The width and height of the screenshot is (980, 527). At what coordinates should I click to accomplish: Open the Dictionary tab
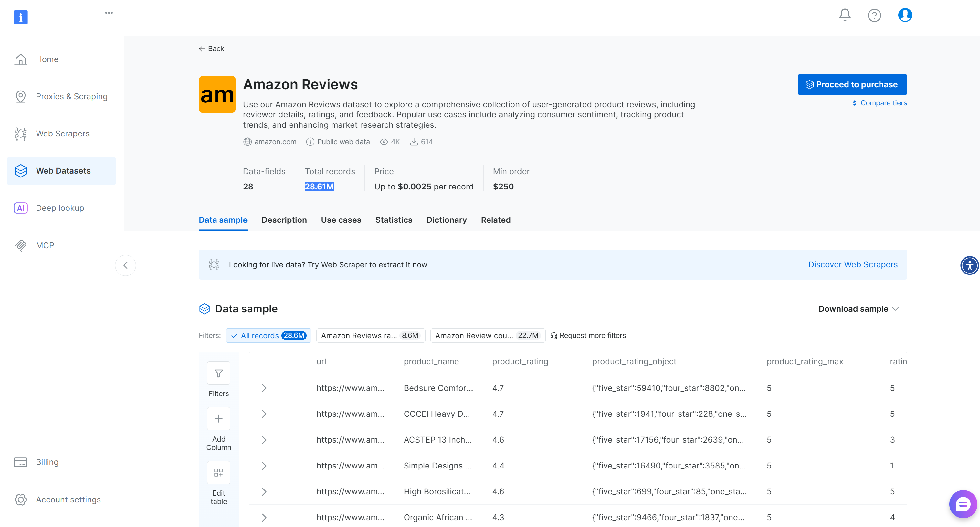[446, 220]
